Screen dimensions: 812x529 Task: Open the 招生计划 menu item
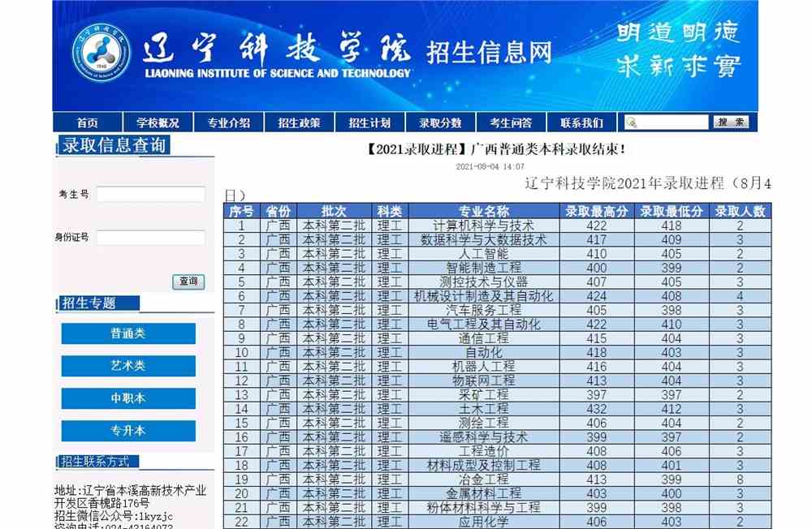click(x=369, y=123)
